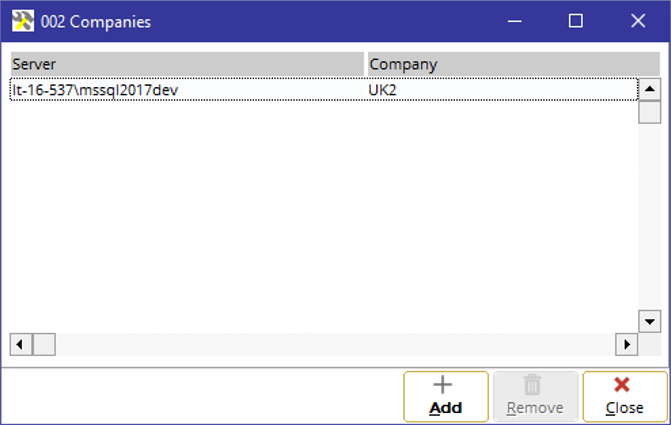Image resolution: width=671 pixels, height=425 pixels.
Task: Click the horizontal scrollbar thumb
Action: pyautogui.click(x=44, y=344)
